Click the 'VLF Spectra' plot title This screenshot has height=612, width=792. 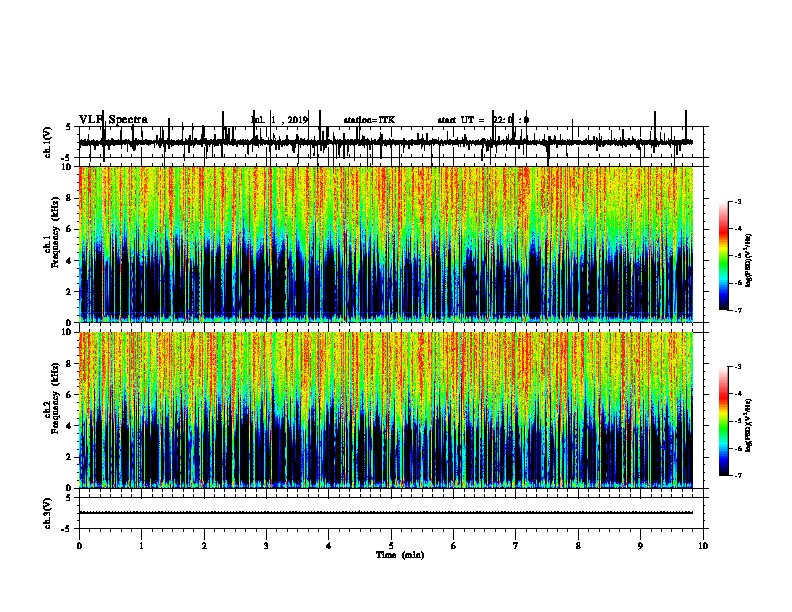pos(113,120)
